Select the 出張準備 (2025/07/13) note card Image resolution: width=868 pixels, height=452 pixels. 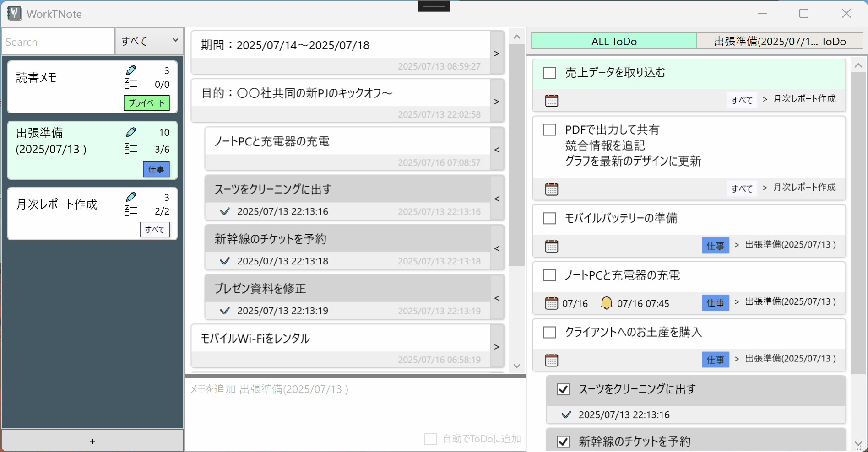click(x=92, y=150)
